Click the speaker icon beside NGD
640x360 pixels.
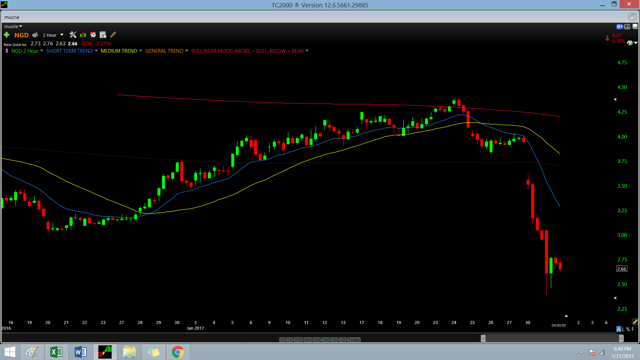click(35, 35)
